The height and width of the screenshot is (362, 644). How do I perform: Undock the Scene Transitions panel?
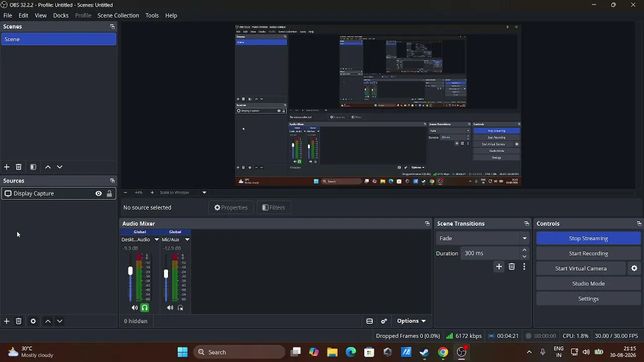(526, 224)
